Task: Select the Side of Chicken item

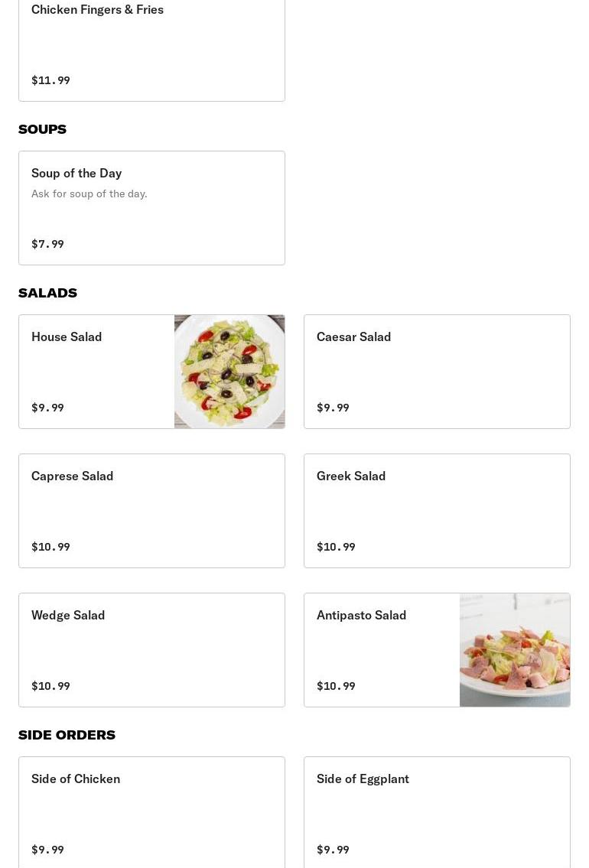Action: pos(76,779)
